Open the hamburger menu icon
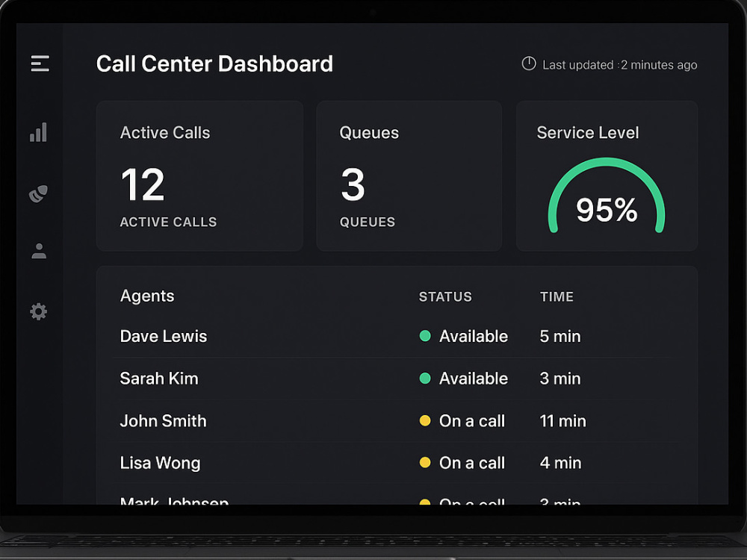 coord(40,63)
